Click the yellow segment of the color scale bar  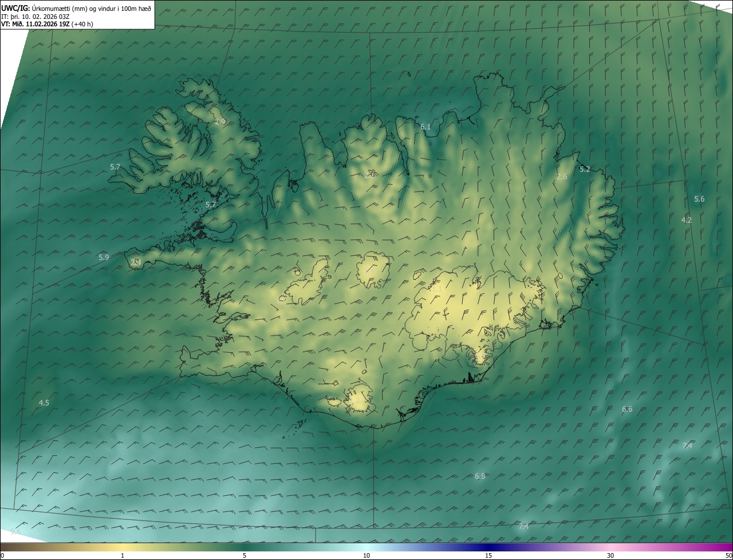[123, 547]
